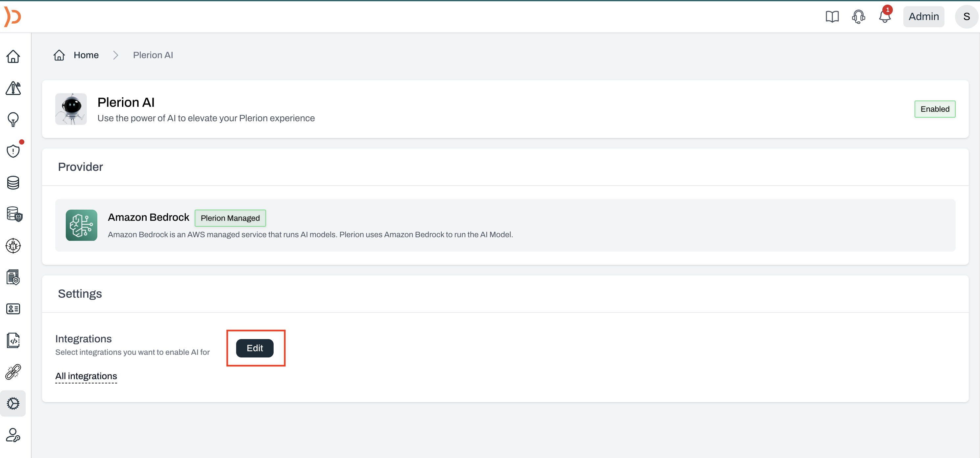Screen dimensions: 980x458
Task: Click the All integrations dashed link
Action: 86,376
